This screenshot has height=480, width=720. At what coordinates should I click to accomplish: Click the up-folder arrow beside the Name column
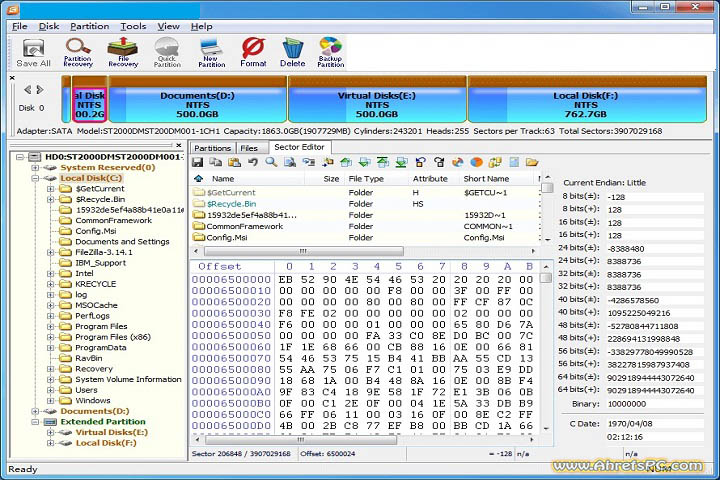click(198, 178)
